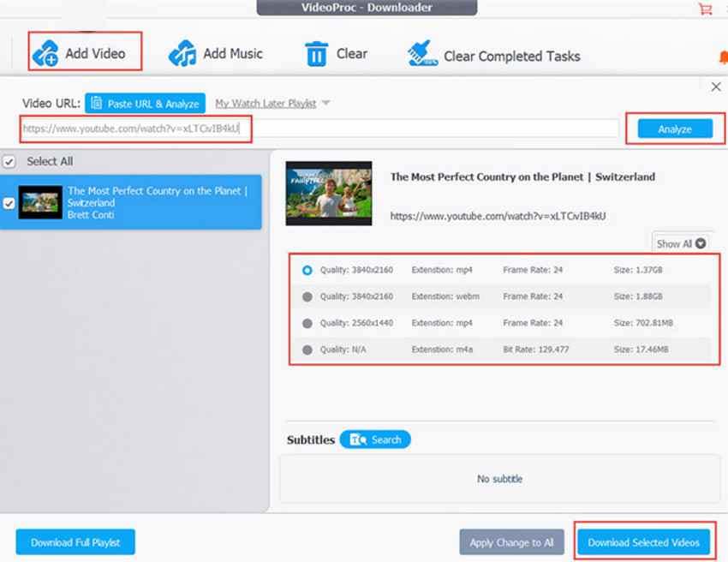The height and width of the screenshot is (562, 728).
Task: Click Download Full Playlist button
Action: pos(75,542)
